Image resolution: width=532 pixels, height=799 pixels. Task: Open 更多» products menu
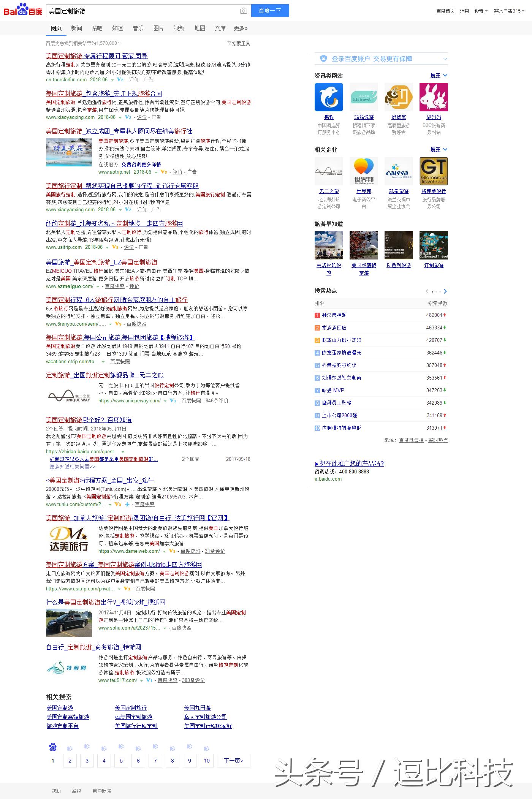pos(241,28)
